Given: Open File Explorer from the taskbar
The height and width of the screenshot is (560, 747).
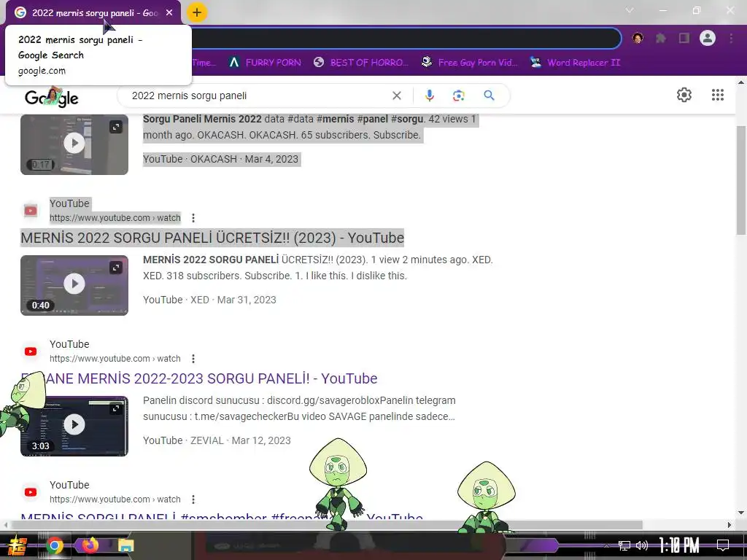Looking at the screenshot, I should [125, 545].
